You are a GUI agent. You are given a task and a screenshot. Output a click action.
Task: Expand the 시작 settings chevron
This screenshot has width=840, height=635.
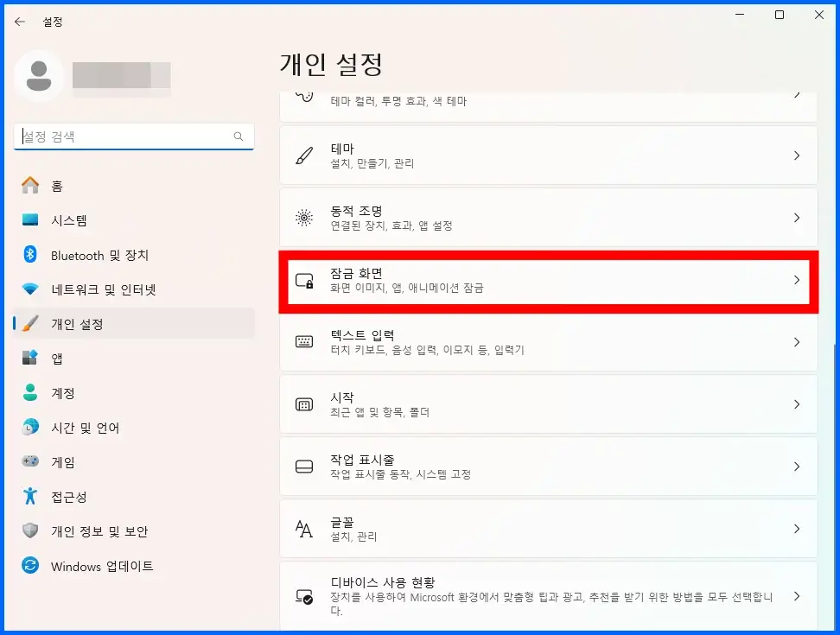pyautogui.click(x=796, y=404)
